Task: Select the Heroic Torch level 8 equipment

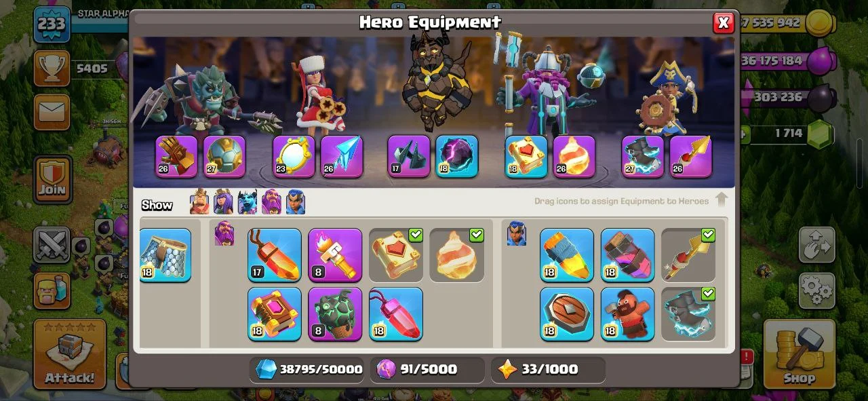Action: click(335, 255)
